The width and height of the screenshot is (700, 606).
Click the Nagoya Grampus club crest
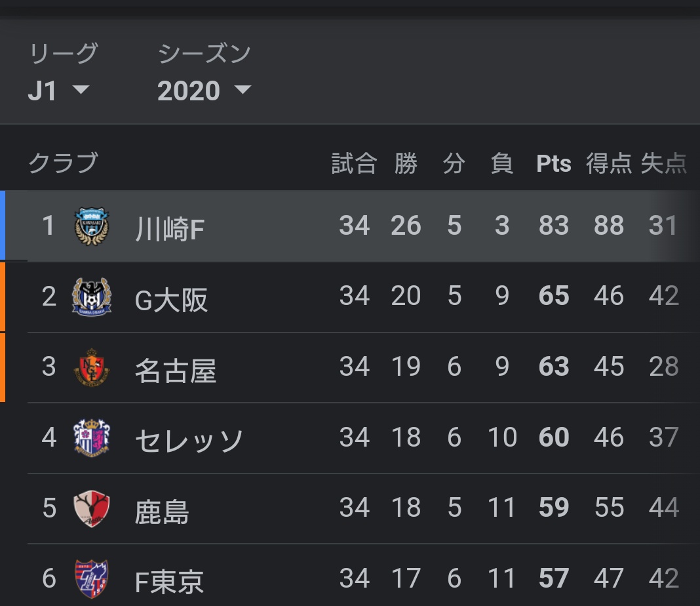coord(92,367)
